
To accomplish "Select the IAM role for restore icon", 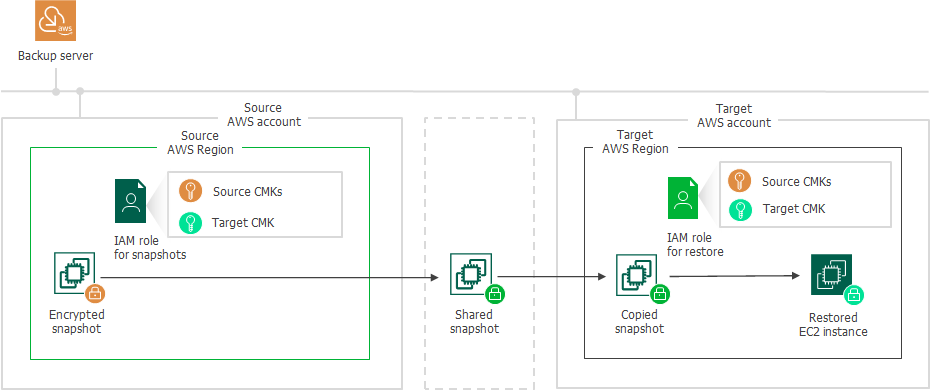I will pos(683,198).
